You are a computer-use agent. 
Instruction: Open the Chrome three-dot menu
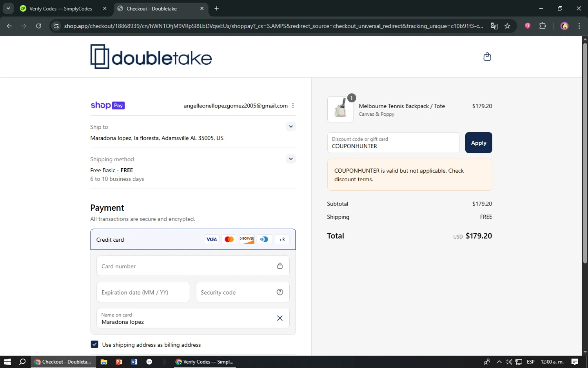(579, 26)
